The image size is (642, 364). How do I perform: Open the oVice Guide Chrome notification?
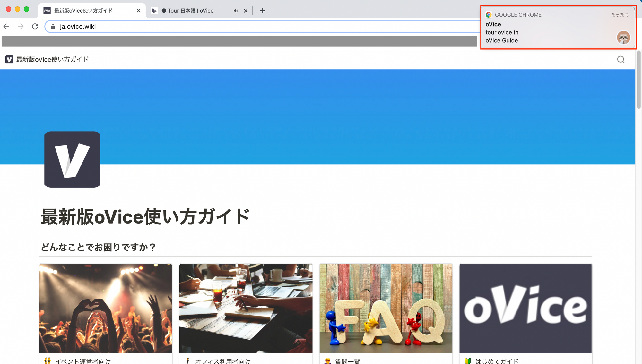[x=558, y=28]
